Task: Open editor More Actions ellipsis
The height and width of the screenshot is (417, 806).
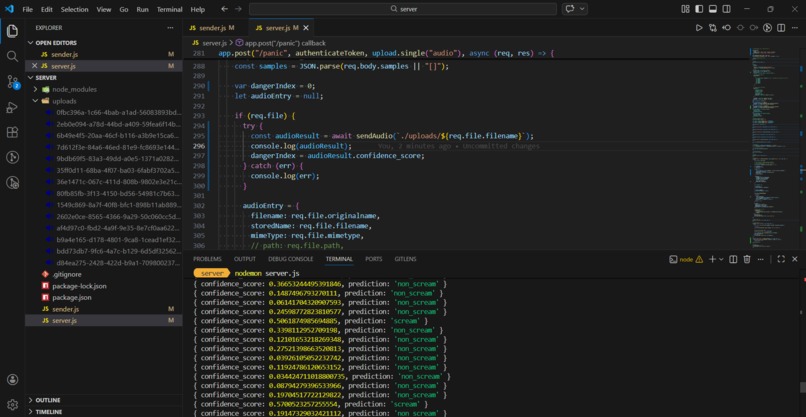Action: coord(795,28)
